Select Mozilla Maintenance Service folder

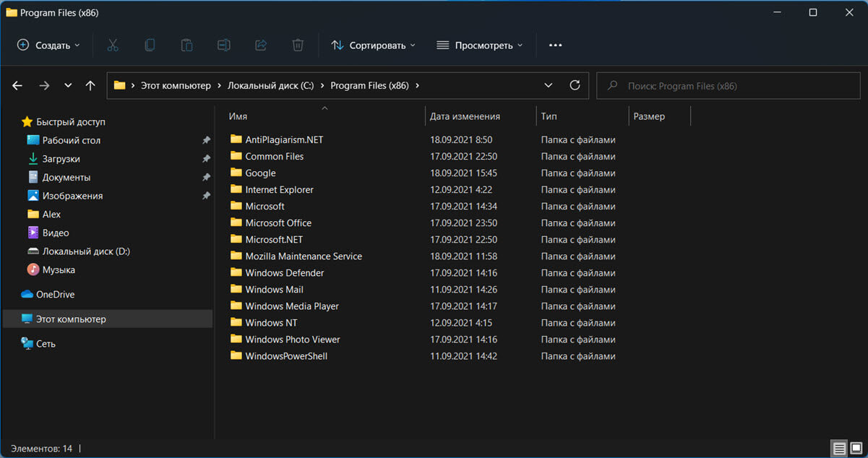pyautogui.click(x=304, y=256)
